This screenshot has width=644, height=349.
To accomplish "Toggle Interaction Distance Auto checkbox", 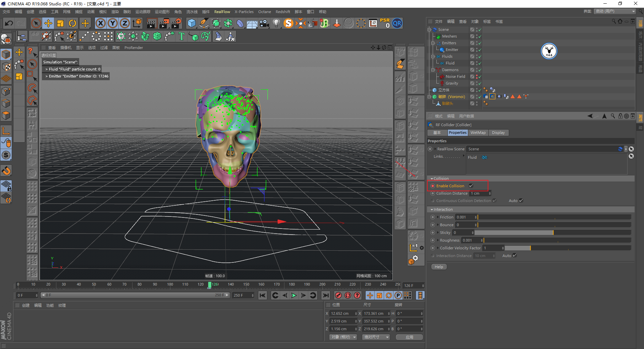I will [515, 256].
